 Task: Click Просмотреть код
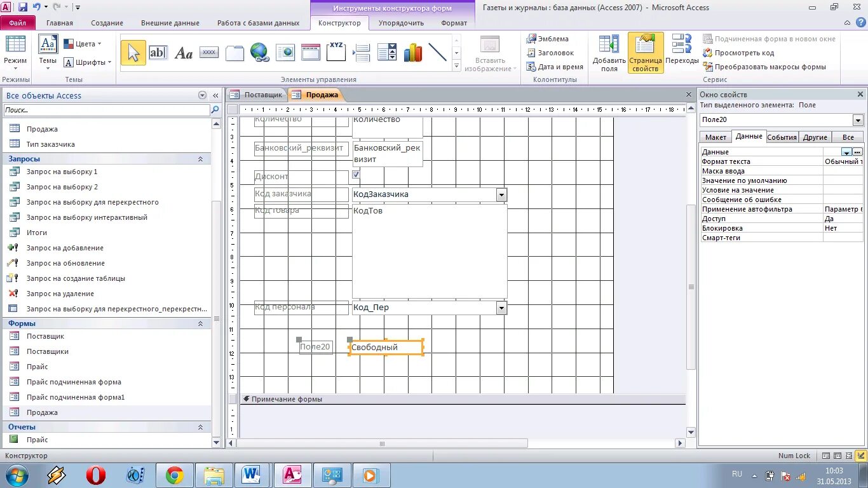coord(738,53)
